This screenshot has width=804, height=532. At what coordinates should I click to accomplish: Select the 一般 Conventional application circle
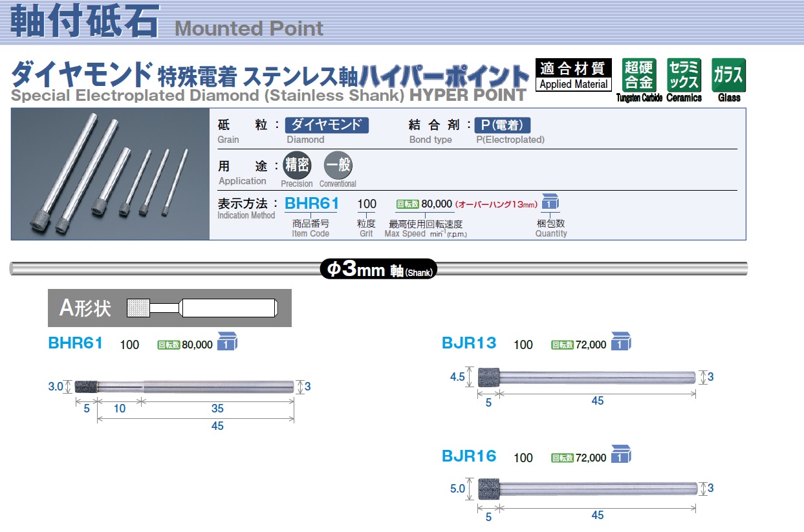click(x=338, y=165)
